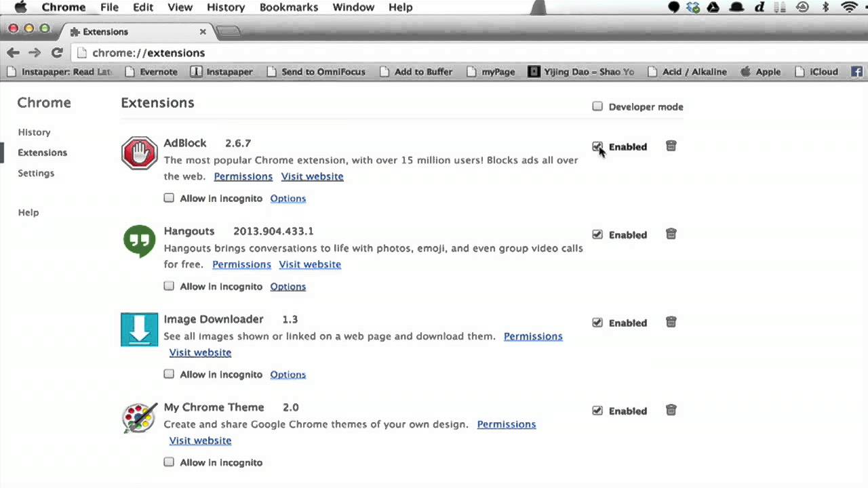Go to History in the sidebar
The height and width of the screenshot is (488, 868).
[x=34, y=132]
